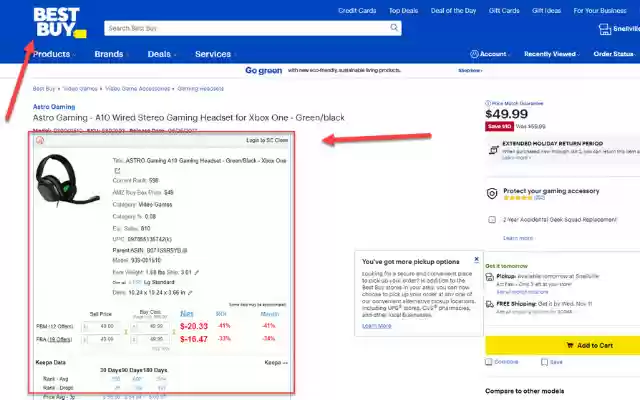Viewport: 640px width, 400px height.
Task: Click the headset product thumbnail
Action: [67, 180]
